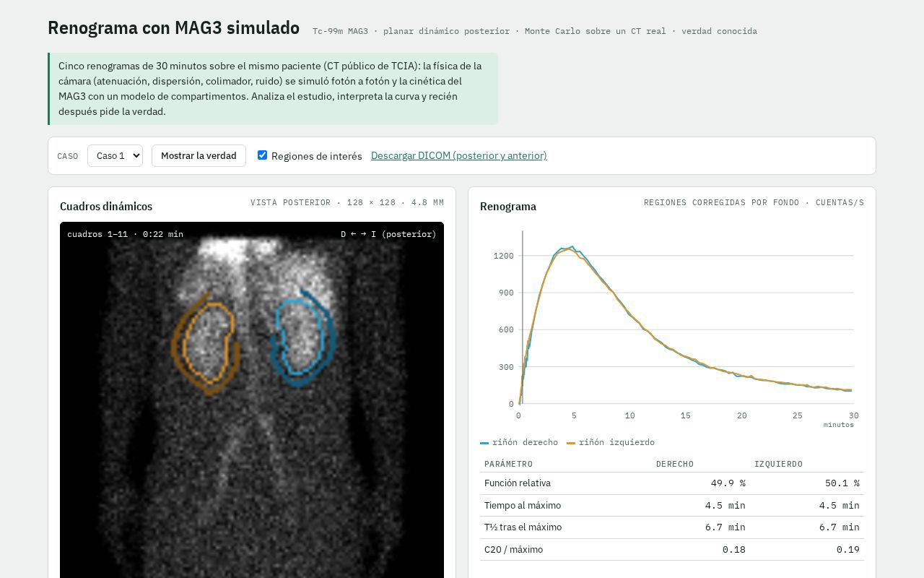Screen dimensions: 924x578
Task: Click the VISTA POSTERIOR · 128 × 128 caption
Action: coord(347,203)
